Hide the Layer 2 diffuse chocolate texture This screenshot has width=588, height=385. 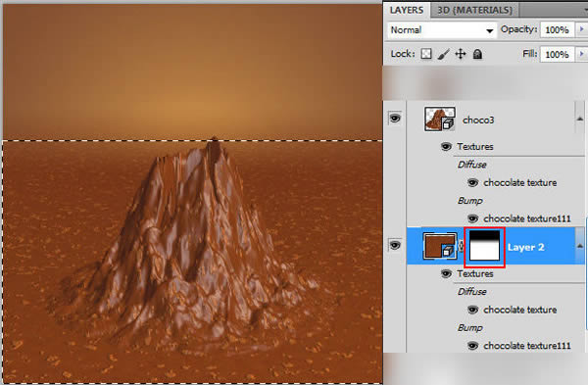pos(473,310)
